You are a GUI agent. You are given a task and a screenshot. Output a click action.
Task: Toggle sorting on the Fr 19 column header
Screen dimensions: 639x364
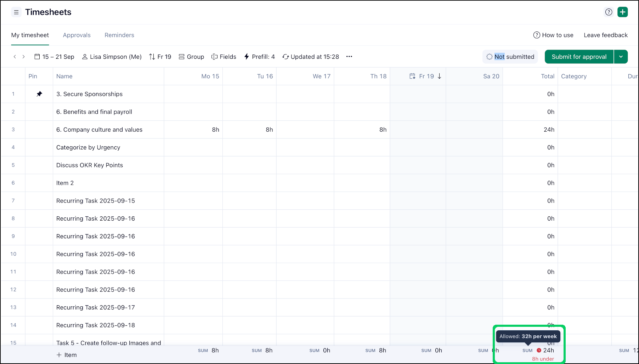425,76
